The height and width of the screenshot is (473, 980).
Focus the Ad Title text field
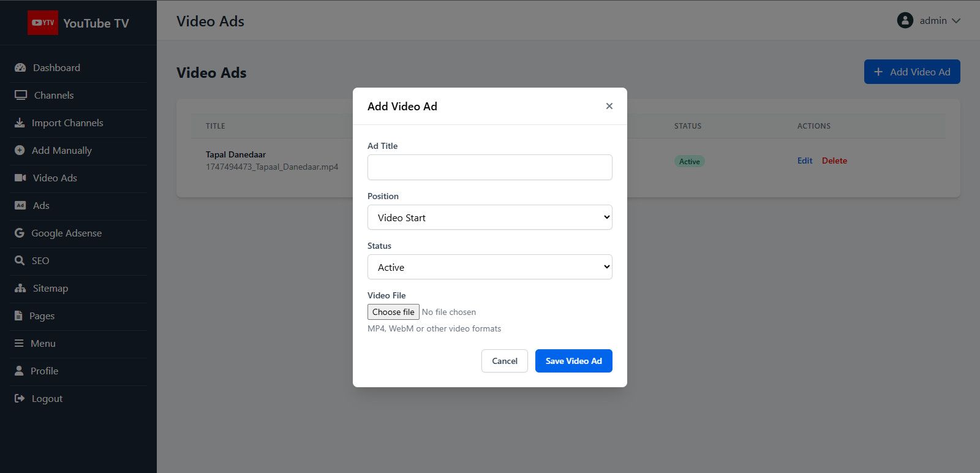pyautogui.click(x=489, y=167)
